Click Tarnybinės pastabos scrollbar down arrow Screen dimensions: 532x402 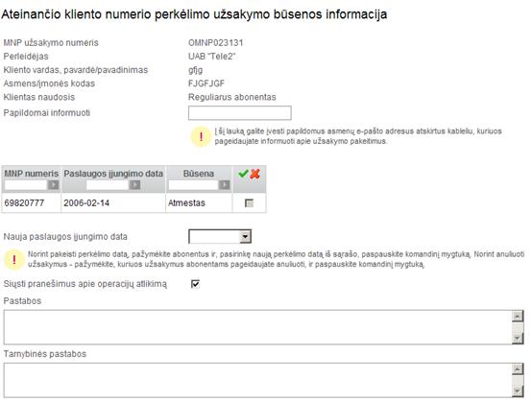point(518,390)
